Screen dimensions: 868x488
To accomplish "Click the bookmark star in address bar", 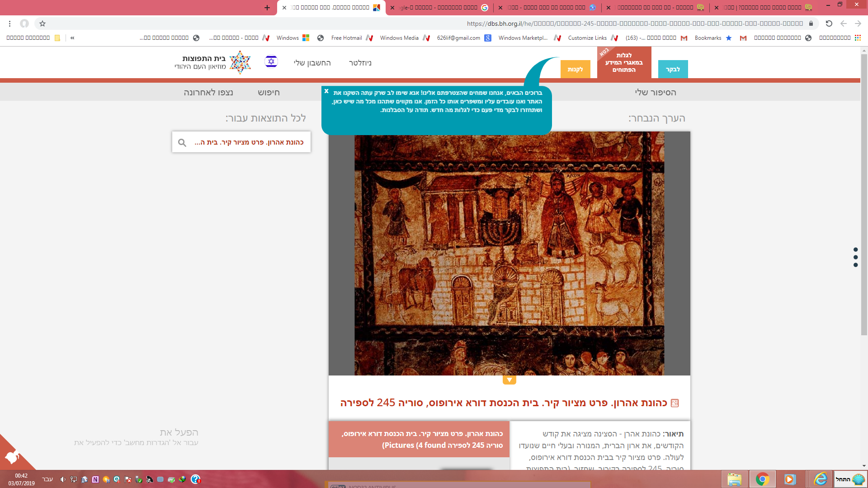I will tap(42, 23).
